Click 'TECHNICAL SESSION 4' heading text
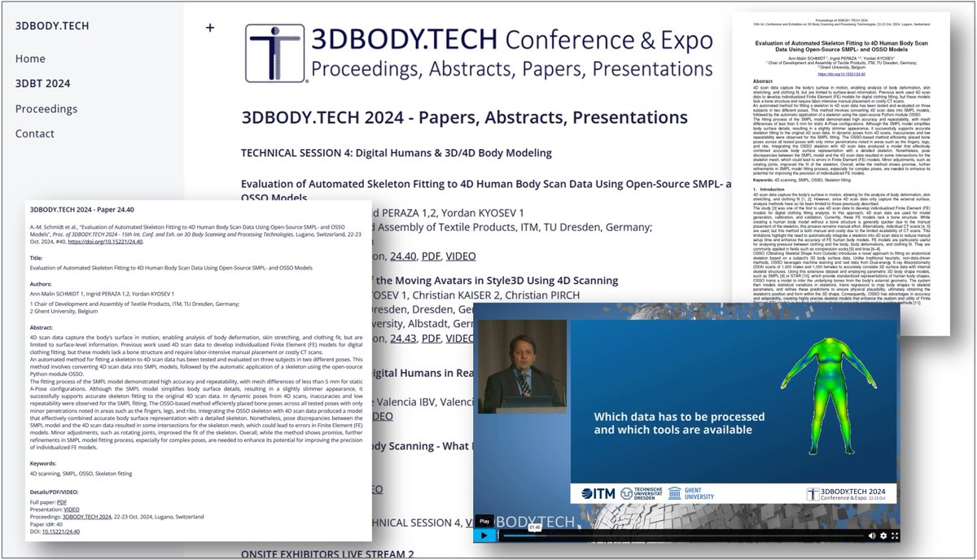977x560 pixels. 396,152
